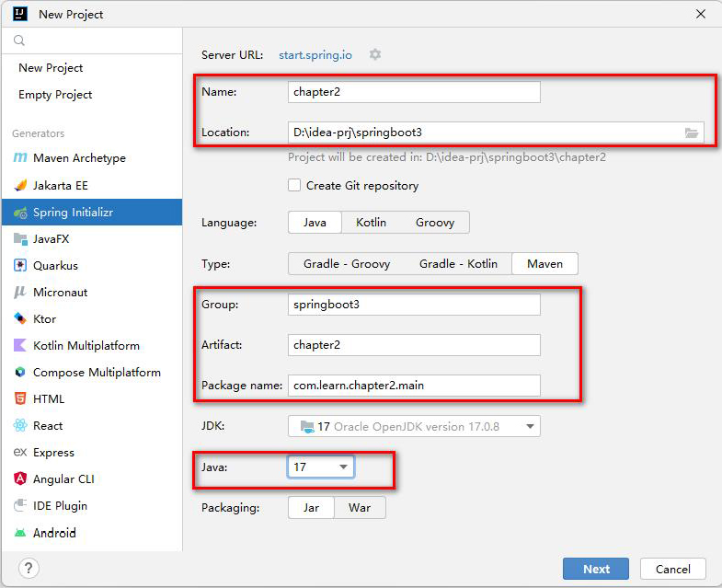The width and height of the screenshot is (722, 588).
Task: Open help with question mark button
Action: [29, 568]
